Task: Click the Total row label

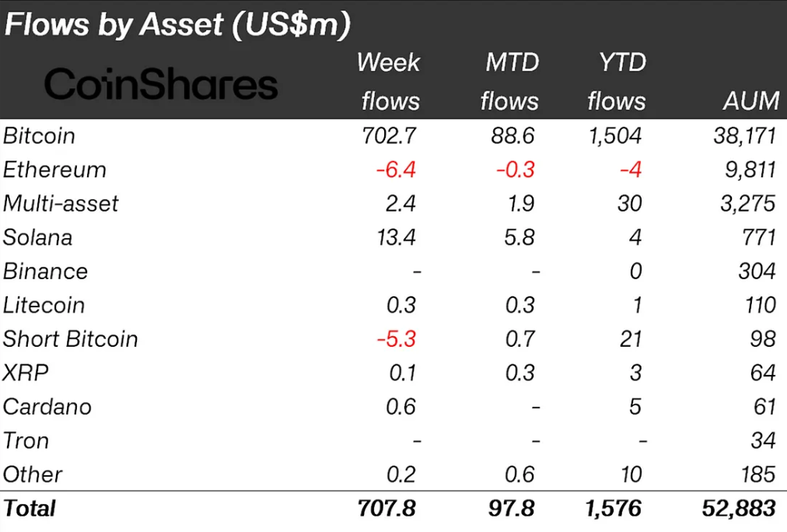Action: click(x=30, y=509)
